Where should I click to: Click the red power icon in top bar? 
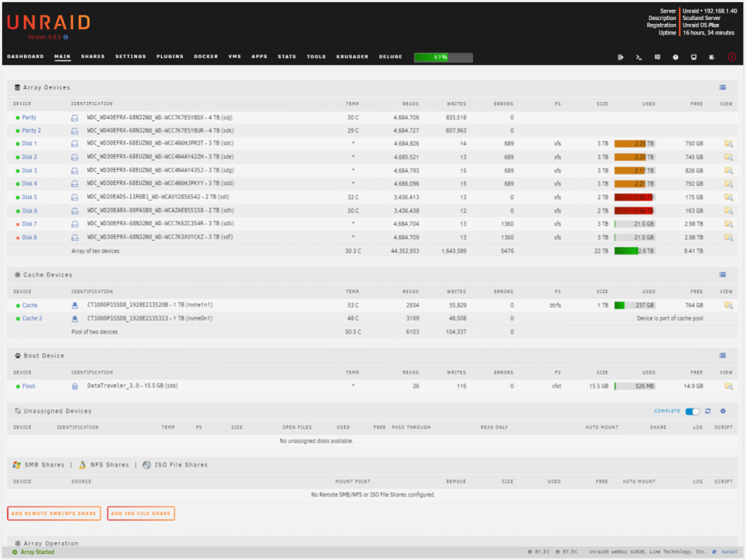732,57
